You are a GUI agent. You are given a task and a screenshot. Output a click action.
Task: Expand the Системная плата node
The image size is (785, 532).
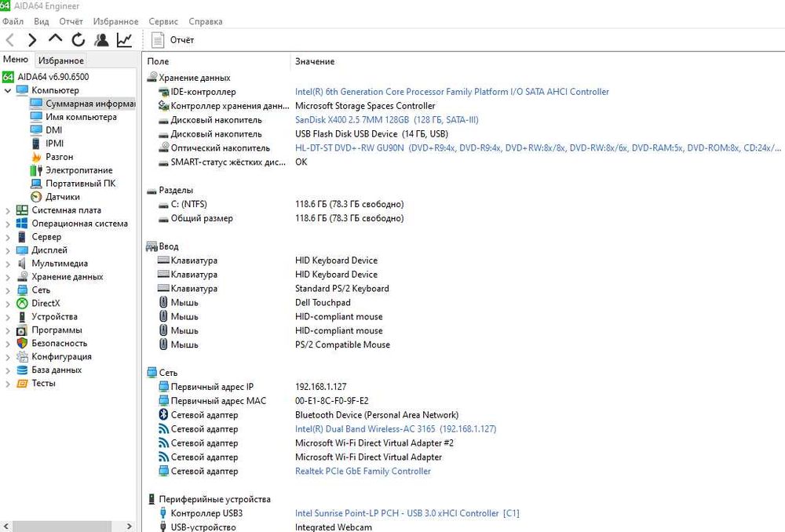click(8, 211)
